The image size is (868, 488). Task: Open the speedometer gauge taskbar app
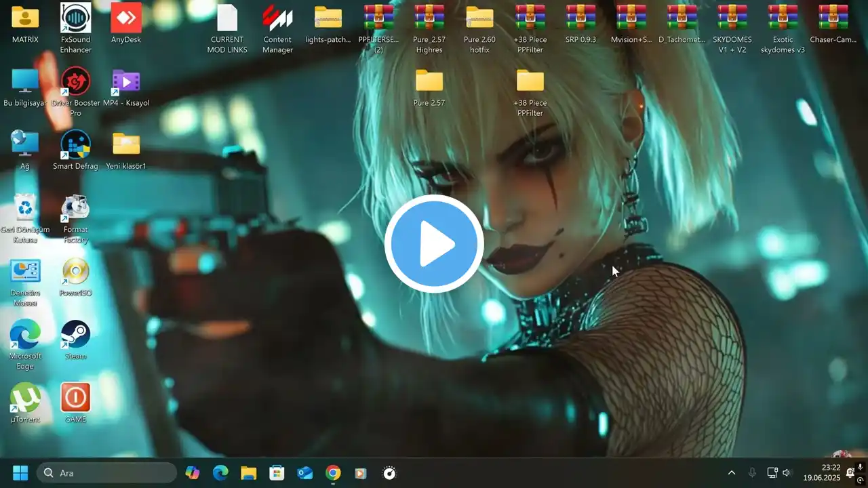tap(389, 473)
